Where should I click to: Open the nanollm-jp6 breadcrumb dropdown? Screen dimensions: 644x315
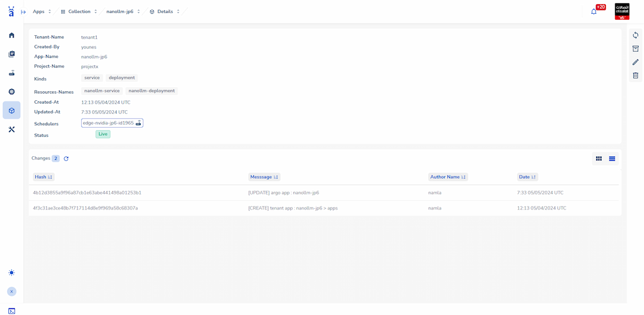[x=123, y=11]
